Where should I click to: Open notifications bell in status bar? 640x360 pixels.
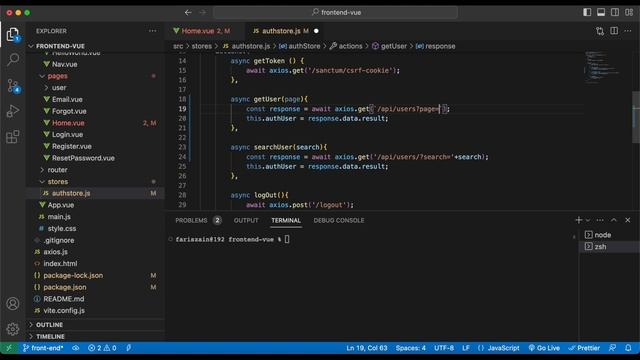(x=628, y=348)
